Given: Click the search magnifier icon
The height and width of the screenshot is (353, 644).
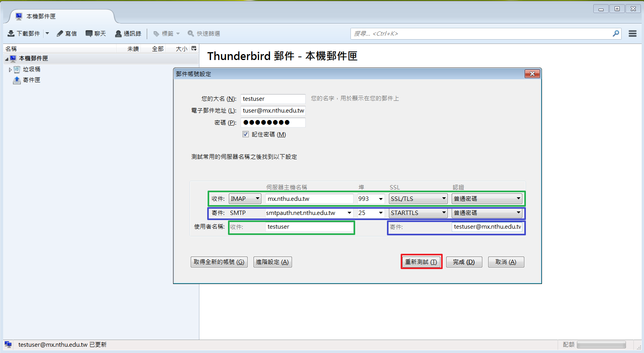Looking at the screenshot, I should click(616, 34).
